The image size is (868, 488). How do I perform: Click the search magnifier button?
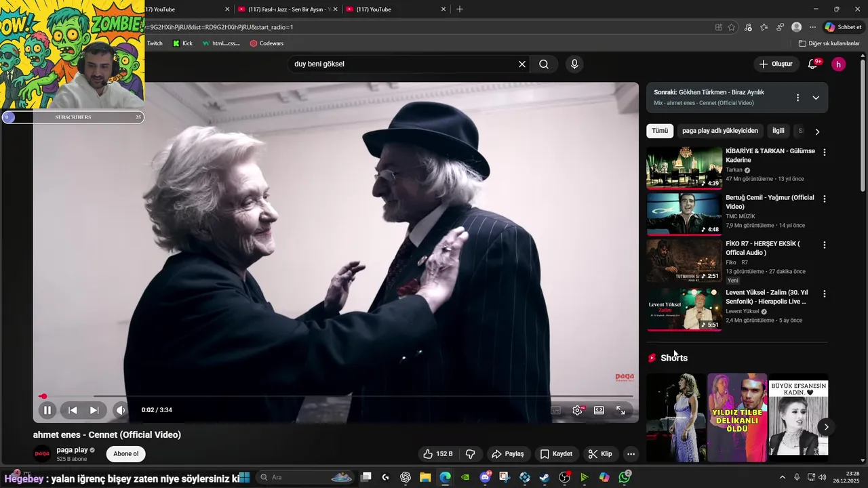click(x=544, y=64)
